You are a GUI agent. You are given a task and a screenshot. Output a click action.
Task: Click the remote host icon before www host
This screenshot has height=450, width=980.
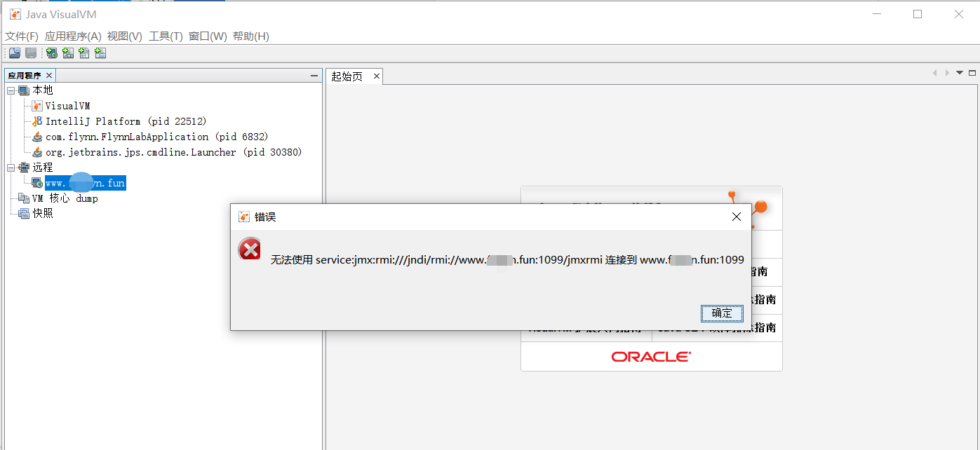pos(37,183)
